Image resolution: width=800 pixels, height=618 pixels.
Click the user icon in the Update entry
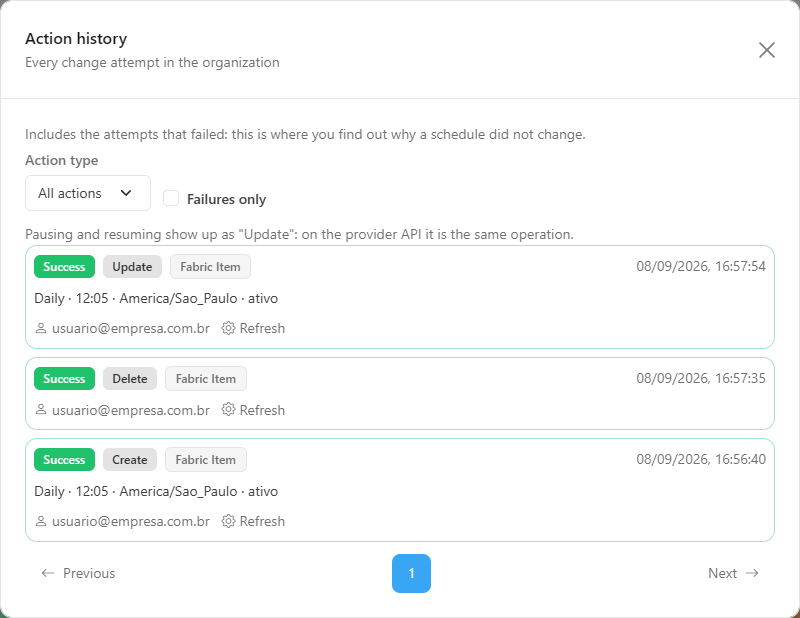coord(41,328)
